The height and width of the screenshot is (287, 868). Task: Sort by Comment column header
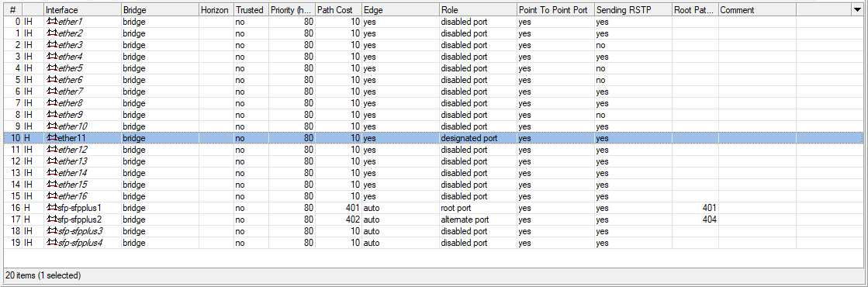[757, 10]
